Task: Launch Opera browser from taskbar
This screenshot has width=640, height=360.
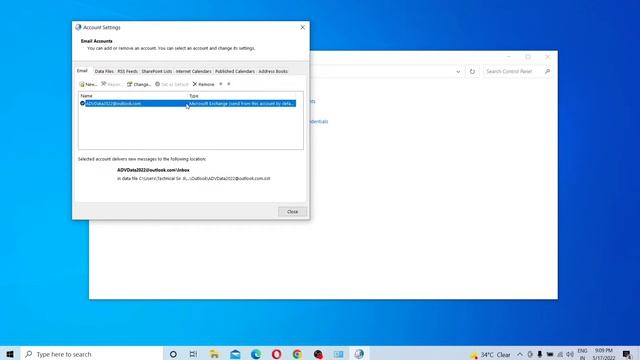Action: click(277, 354)
